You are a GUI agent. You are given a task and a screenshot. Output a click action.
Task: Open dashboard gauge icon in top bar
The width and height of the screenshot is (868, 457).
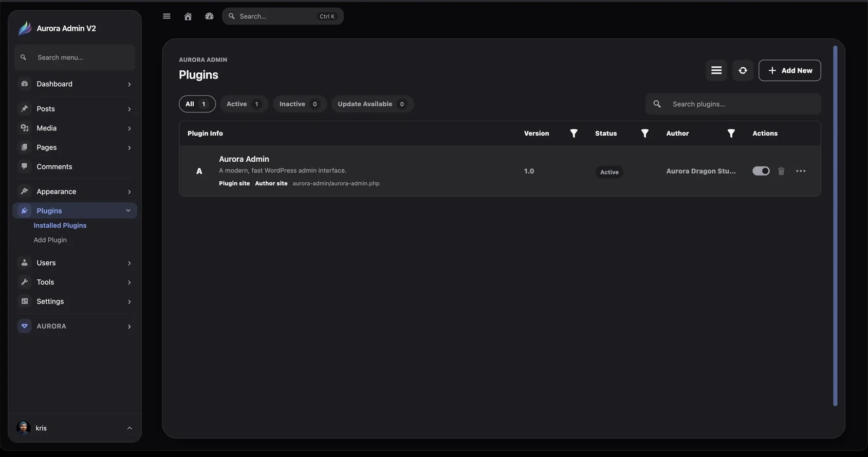(x=209, y=16)
